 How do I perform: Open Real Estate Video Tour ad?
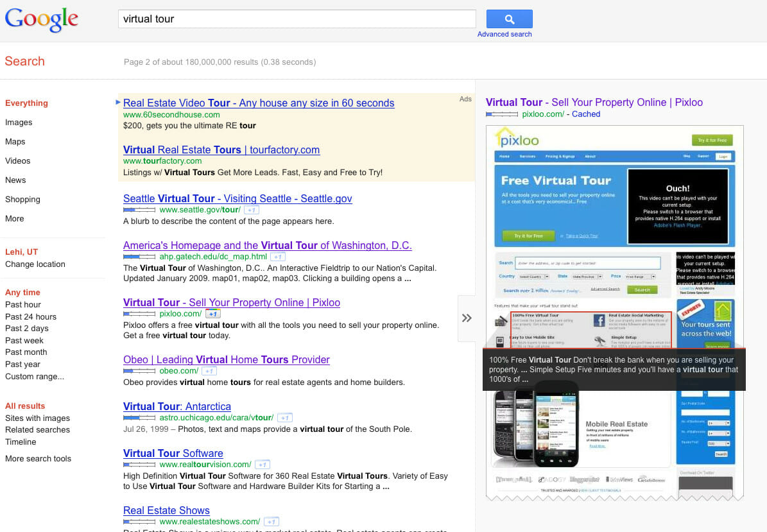point(259,103)
